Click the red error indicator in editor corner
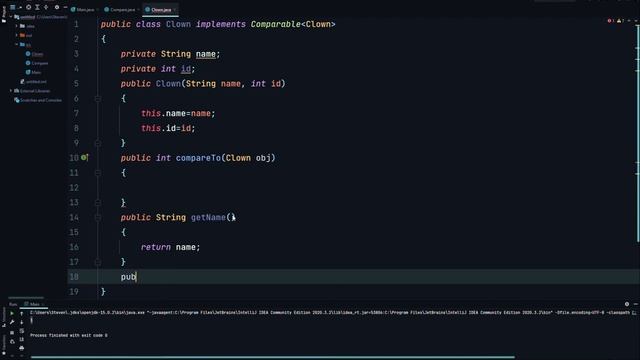 611,20
